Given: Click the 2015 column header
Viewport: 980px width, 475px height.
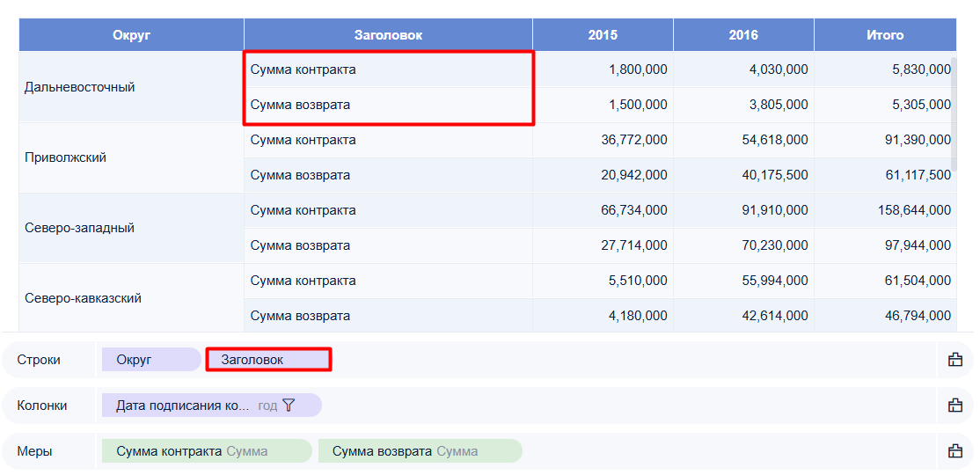Looking at the screenshot, I should click(x=603, y=35).
